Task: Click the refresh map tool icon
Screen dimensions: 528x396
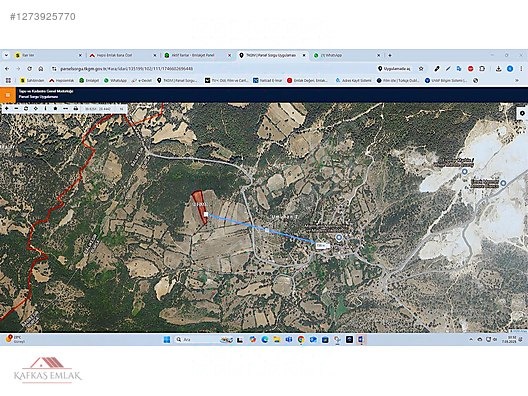Action: 26,108
